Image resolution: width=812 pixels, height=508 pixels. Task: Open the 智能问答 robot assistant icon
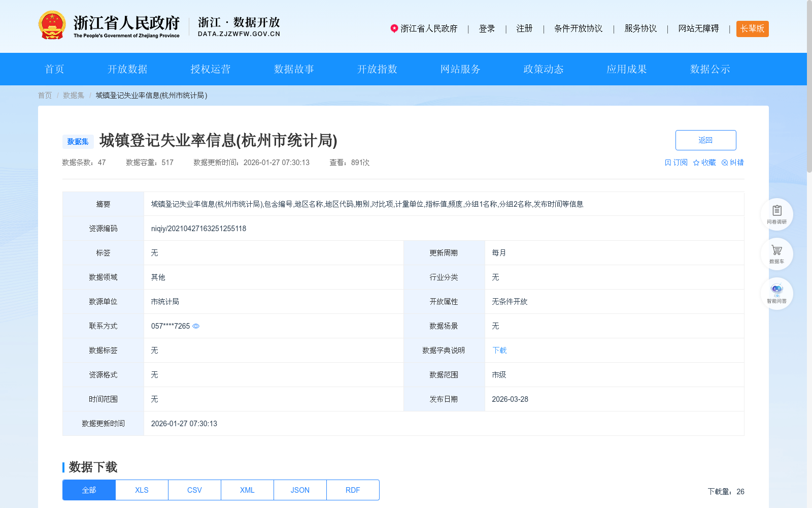pyautogui.click(x=776, y=293)
